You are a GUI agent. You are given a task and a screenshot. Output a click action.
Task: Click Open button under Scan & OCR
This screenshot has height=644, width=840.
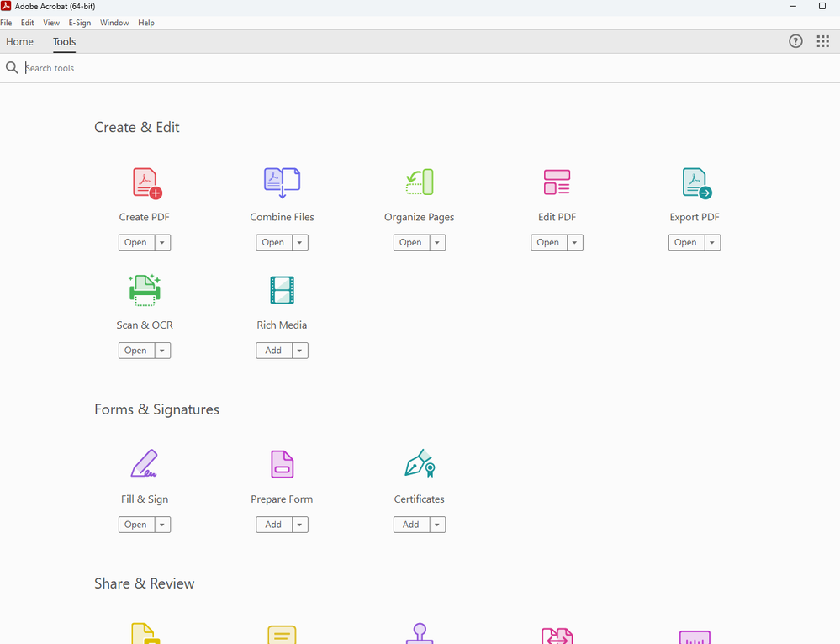click(x=136, y=351)
